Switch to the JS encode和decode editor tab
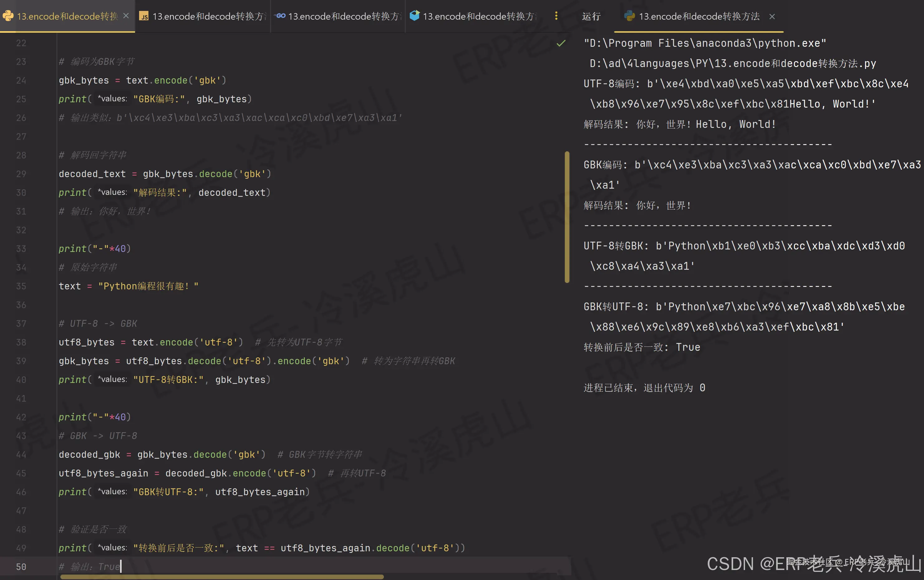Viewport: 924px width, 580px height. coord(209,16)
